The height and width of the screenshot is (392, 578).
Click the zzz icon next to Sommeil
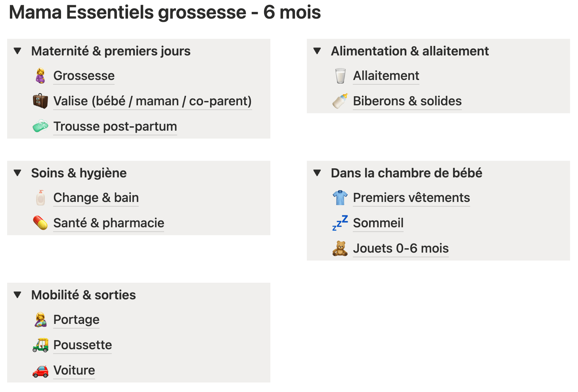coord(340,223)
